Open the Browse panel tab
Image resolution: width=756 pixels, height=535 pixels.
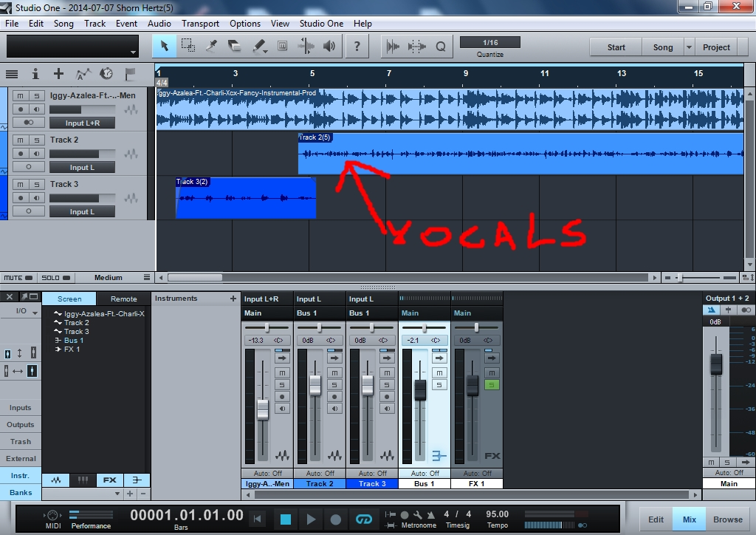tap(727, 519)
